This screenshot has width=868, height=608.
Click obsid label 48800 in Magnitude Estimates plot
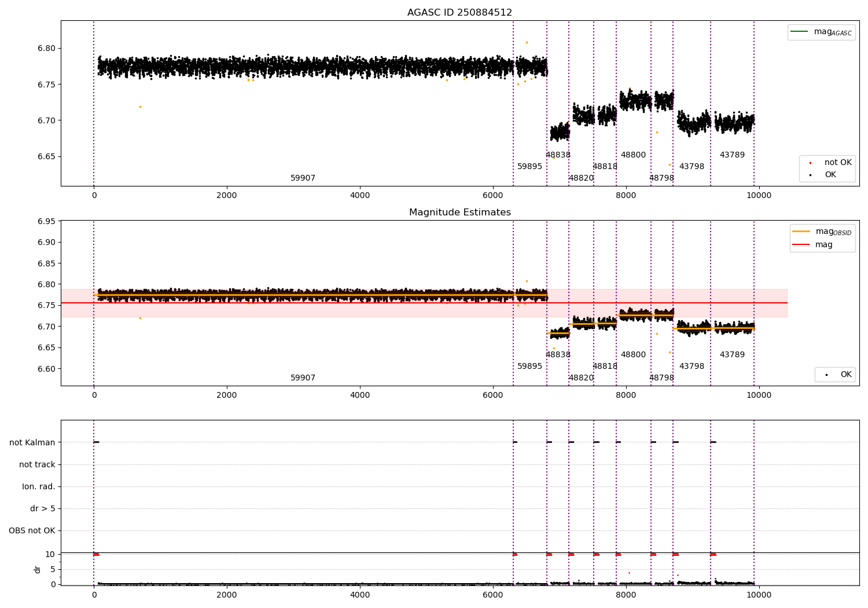coord(633,355)
